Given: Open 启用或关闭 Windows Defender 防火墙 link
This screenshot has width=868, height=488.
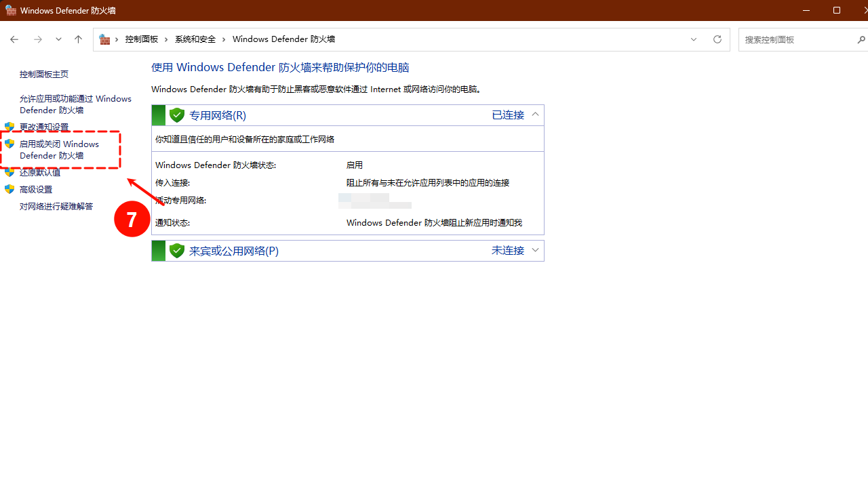Looking at the screenshot, I should (59, 150).
